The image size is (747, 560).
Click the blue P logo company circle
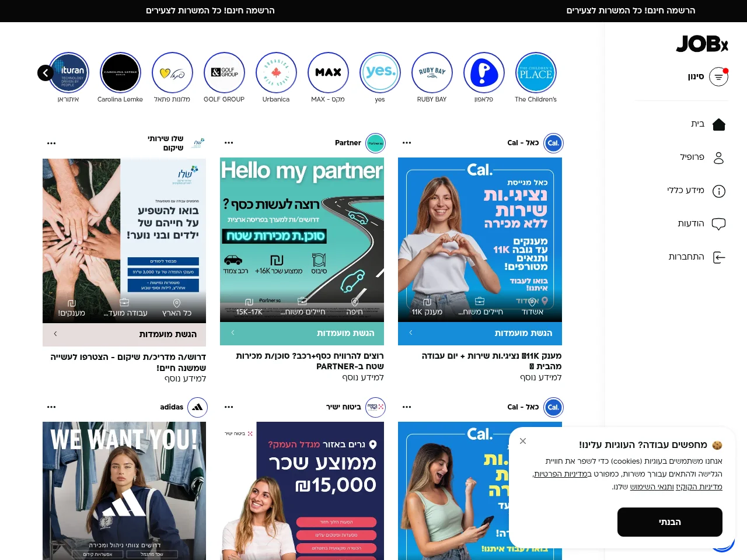coord(484,73)
